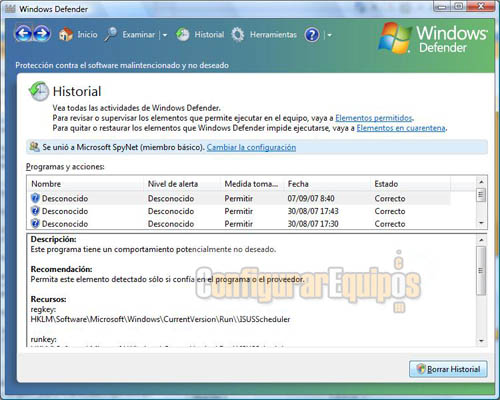Click the Herramientas gear icon
This screenshot has height=400, width=500.
tap(238, 34)
